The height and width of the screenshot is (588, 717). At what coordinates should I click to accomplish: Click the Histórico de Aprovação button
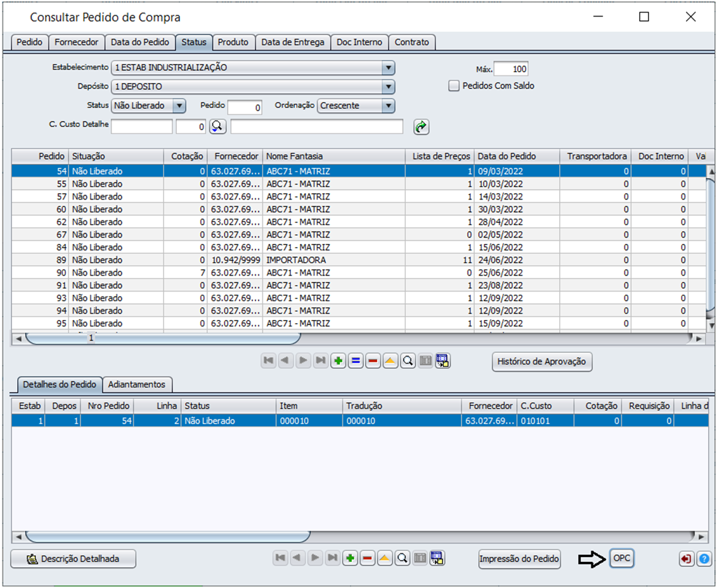pyautogui.click(x=542, y=361)
